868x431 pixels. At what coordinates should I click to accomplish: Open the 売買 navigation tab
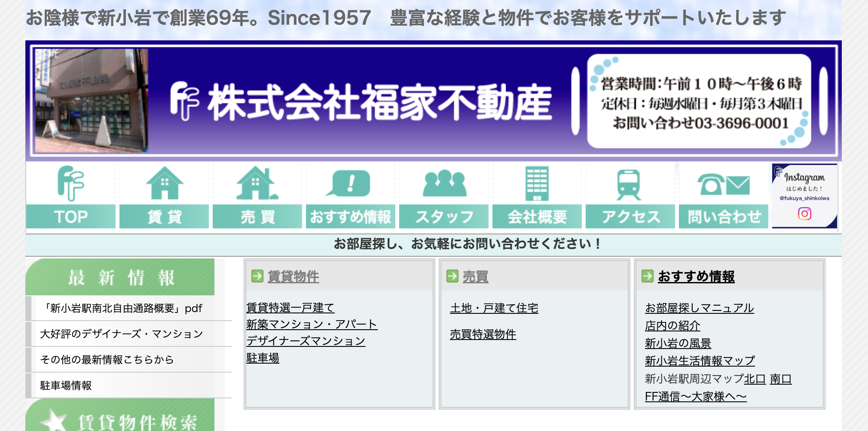(x=257, y=216)
